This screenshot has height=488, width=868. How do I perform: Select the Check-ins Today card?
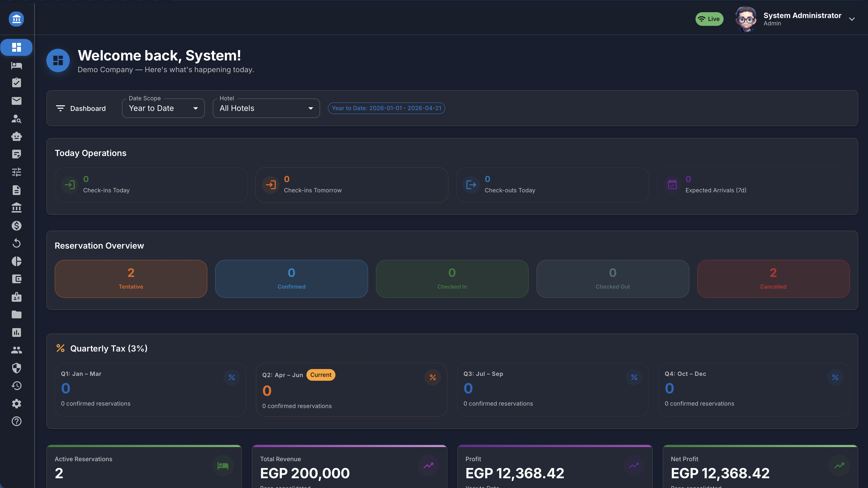coord(151,185)
